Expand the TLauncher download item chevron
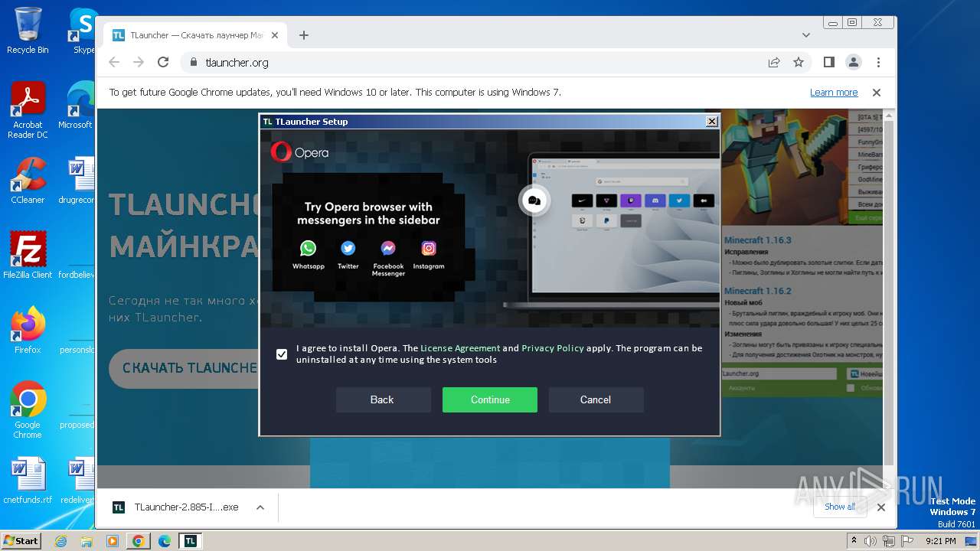This screenshot has width=980, height=551. coord(260,507)
